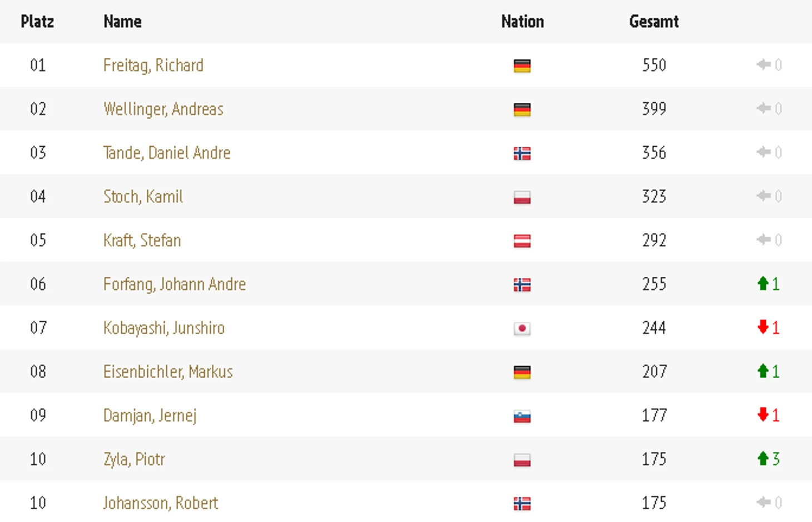Click the Polish flag next to Stoch

522,197
